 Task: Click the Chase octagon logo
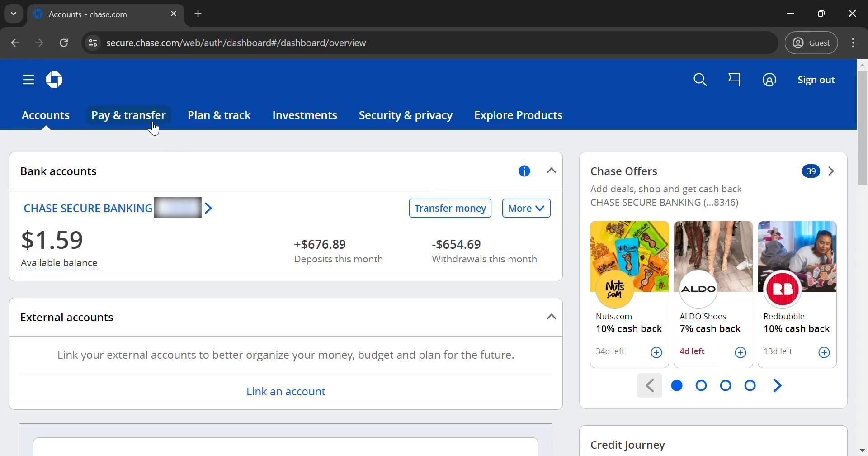(x=54, y=80)
